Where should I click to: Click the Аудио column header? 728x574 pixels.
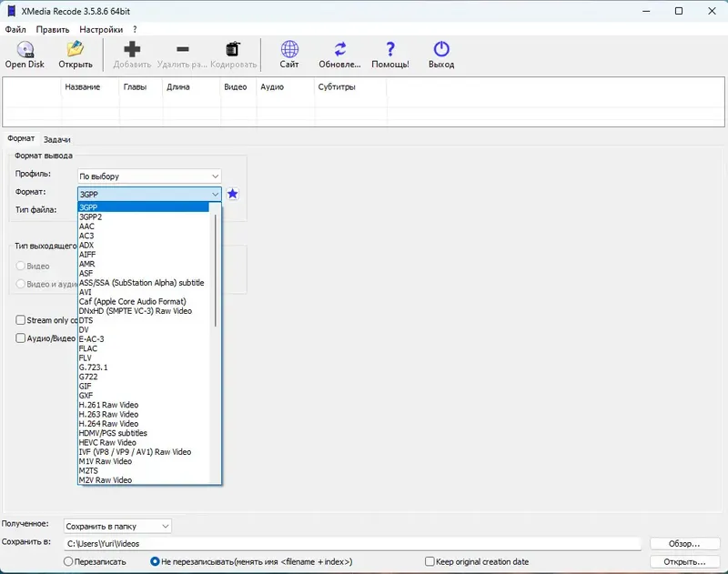pos(286,86)
